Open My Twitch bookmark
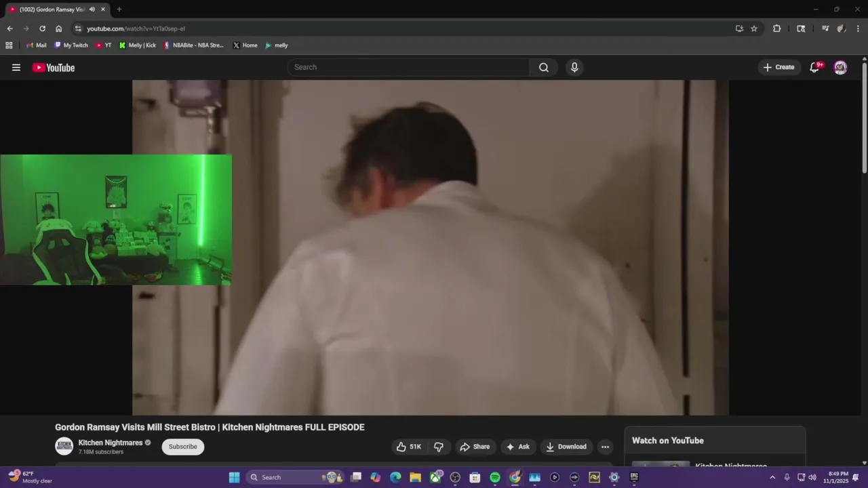Screen dimensions: 868x488 click(x=71, y=45)
